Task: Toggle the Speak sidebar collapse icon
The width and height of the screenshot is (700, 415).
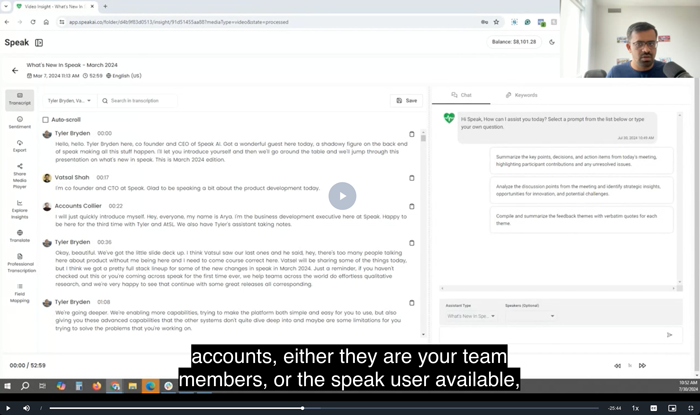Action: (x=39, y=43)
